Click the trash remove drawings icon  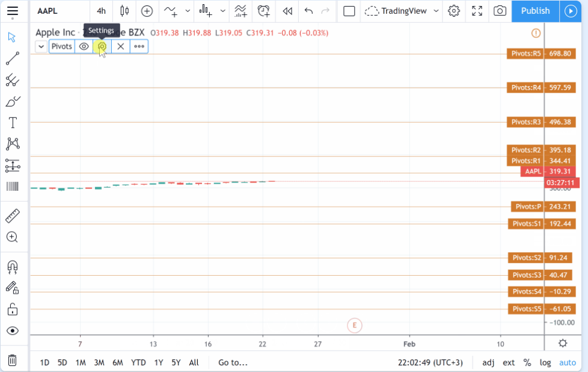pyautogui.click(x=13, y=361)
